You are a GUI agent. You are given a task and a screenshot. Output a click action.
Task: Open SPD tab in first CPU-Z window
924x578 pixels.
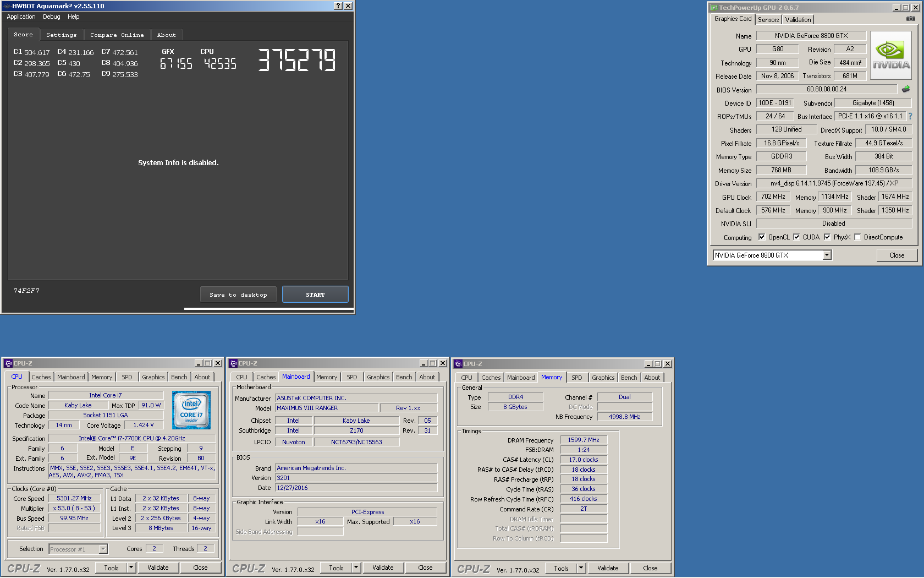pos(127,377)
